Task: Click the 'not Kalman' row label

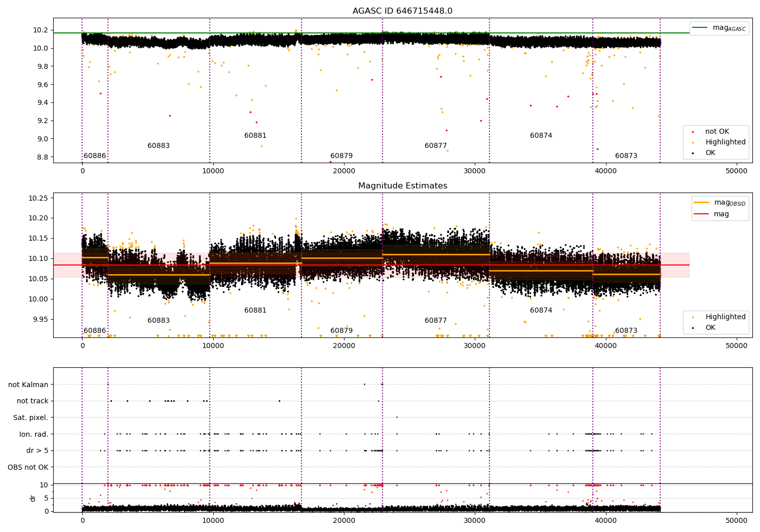Action: pos(28,385)
